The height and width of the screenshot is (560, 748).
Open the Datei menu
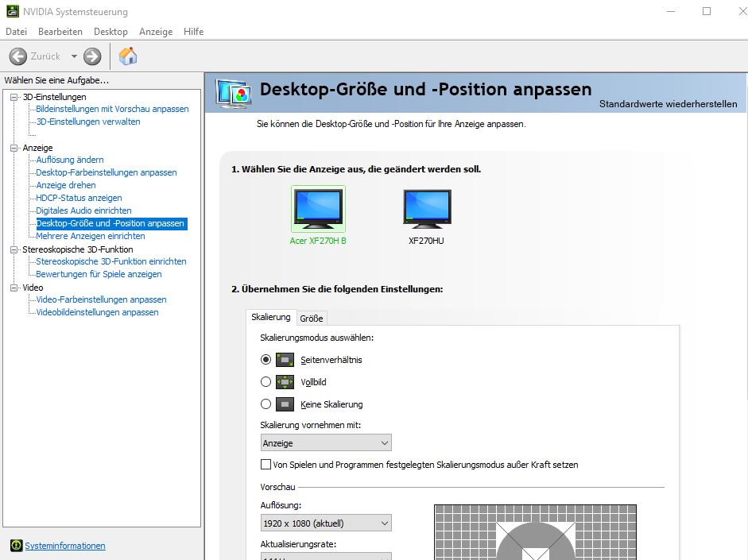coord(16,32)
